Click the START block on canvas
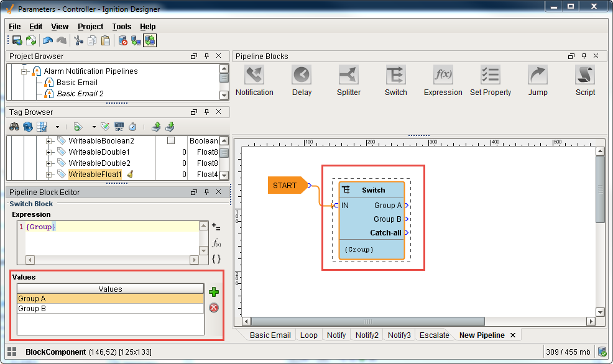613x364 pixels. [287, 185]
